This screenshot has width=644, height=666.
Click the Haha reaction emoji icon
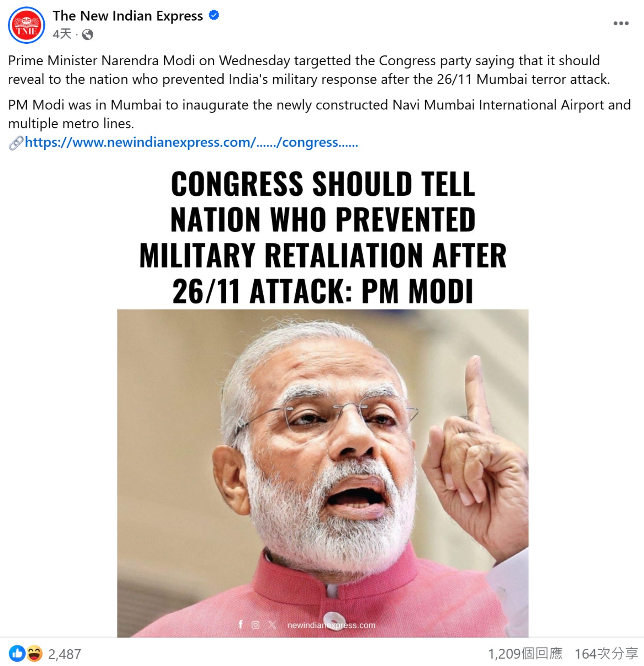(34, 654)
